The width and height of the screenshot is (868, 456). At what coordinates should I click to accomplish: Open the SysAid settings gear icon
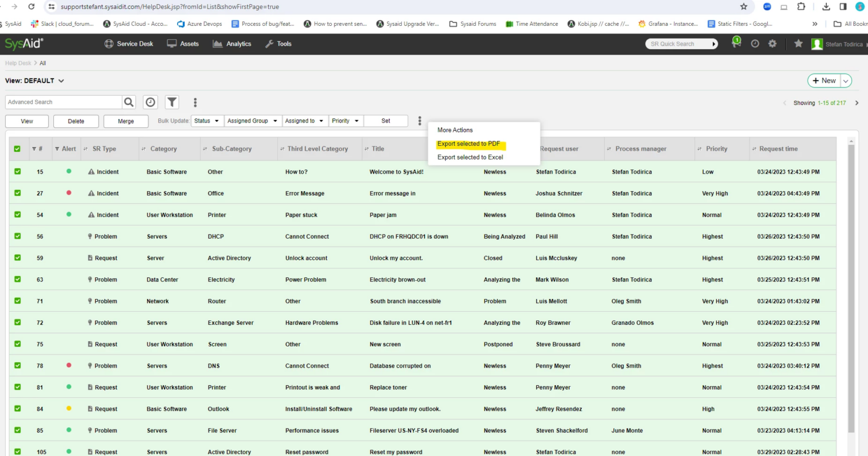[772, 43]
